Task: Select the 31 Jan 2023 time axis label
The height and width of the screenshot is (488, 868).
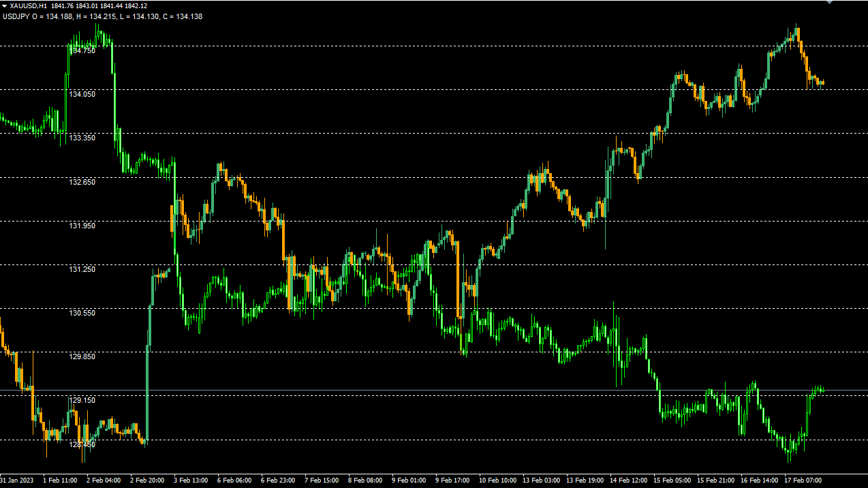Action: tap(16, 481)
